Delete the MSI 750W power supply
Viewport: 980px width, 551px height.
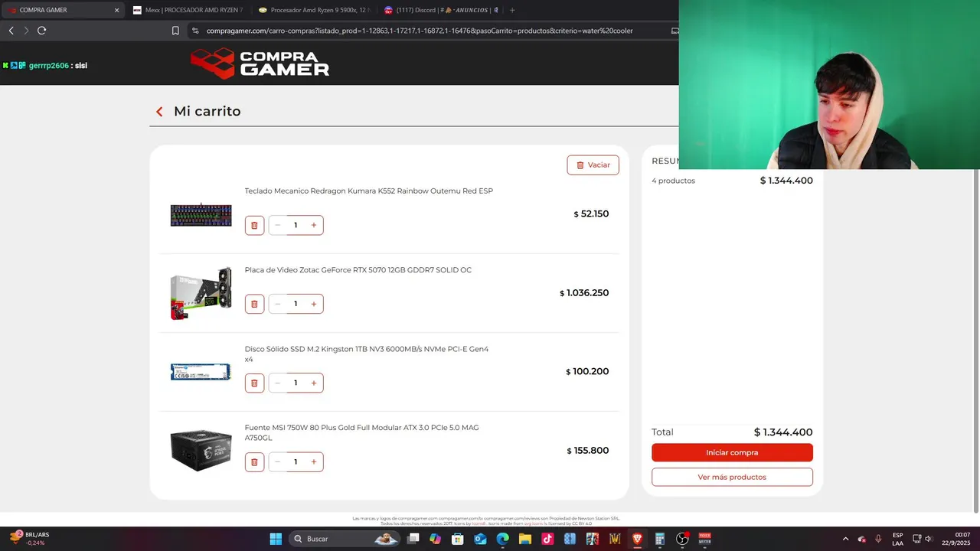(x=254, y=461)
